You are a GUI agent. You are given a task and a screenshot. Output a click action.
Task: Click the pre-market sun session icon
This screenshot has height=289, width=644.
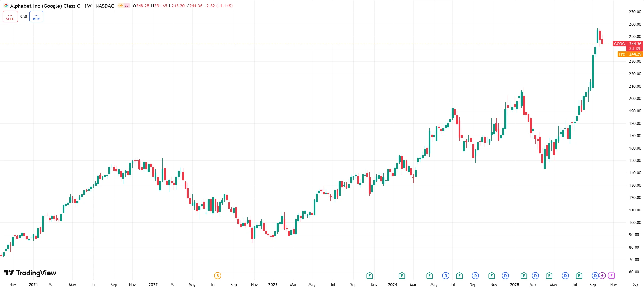click(121, 6)
